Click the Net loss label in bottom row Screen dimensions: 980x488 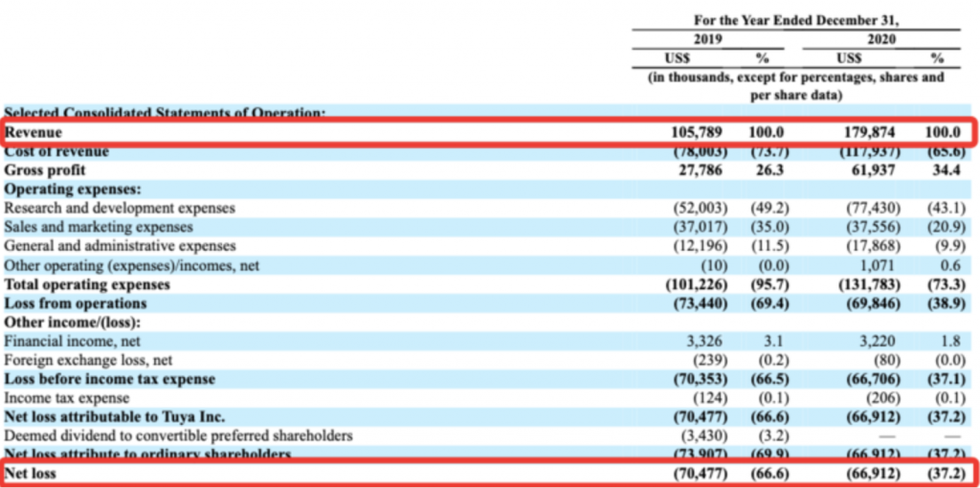[32, 472]
